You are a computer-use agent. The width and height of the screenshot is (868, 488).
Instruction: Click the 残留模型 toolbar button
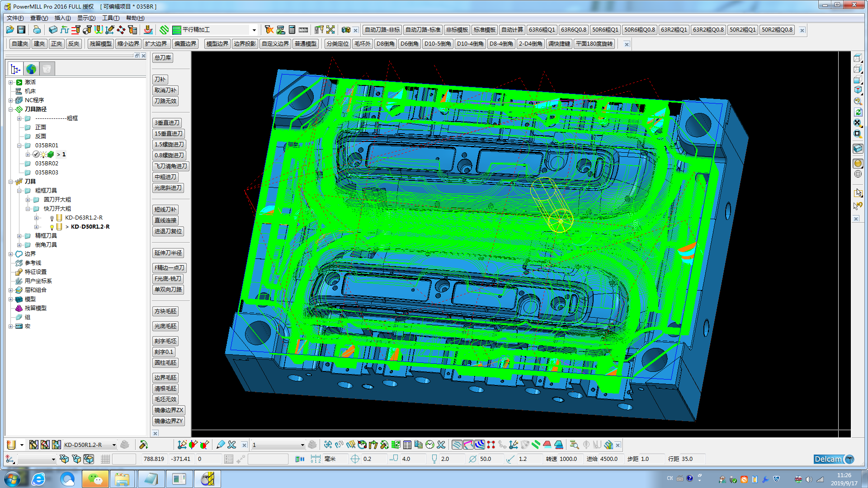[100, 44]
